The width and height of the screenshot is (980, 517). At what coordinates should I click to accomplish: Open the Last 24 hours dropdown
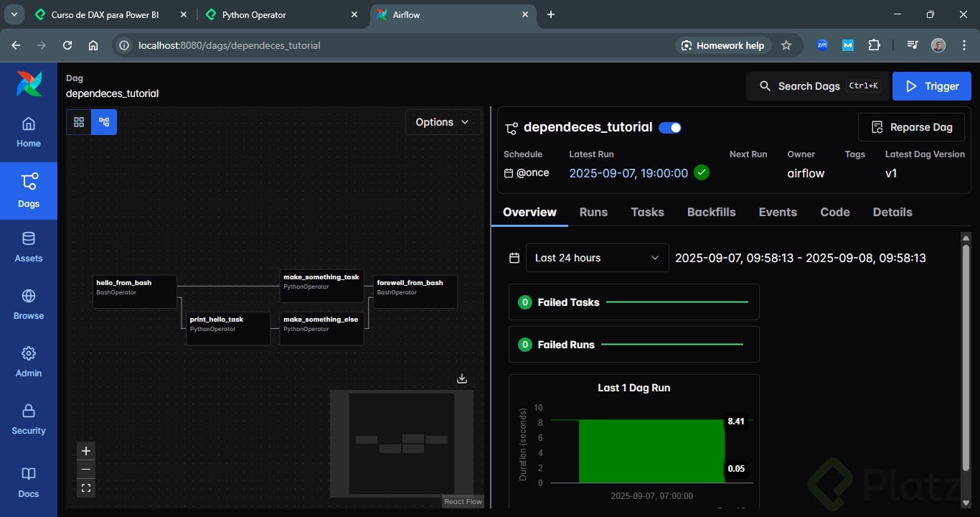[x=597, y=258]
